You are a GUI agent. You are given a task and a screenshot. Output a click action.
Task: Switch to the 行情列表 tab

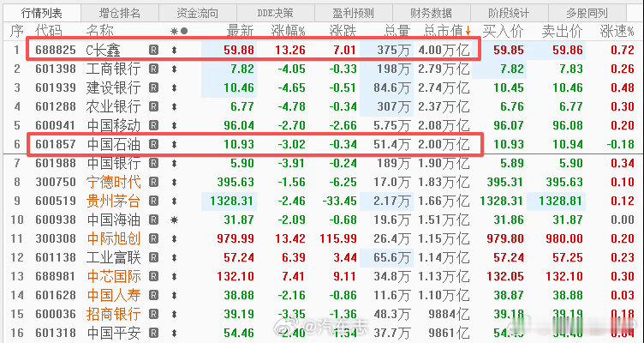(41, 13)
